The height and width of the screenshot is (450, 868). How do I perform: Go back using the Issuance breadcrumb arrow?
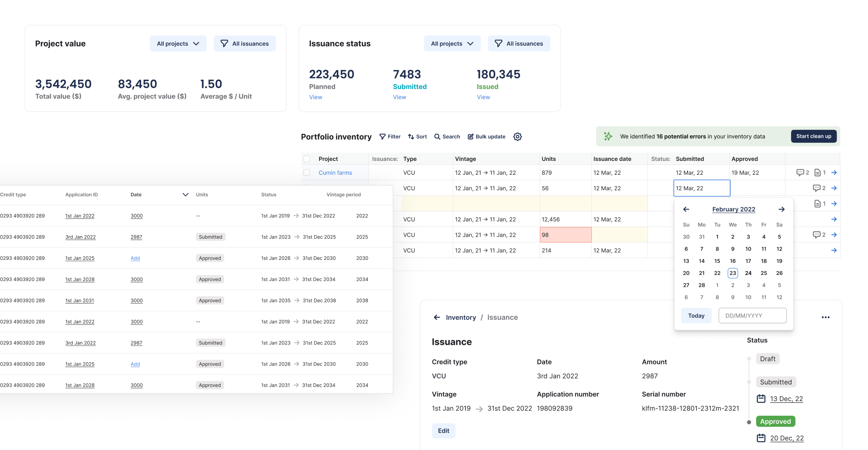coord(437,317)
